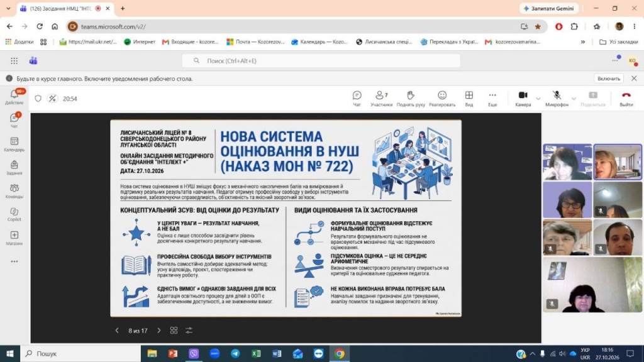Bookmark this page with star icon
The width and height of the screenshot is (644, 362).
click(538, 26)
